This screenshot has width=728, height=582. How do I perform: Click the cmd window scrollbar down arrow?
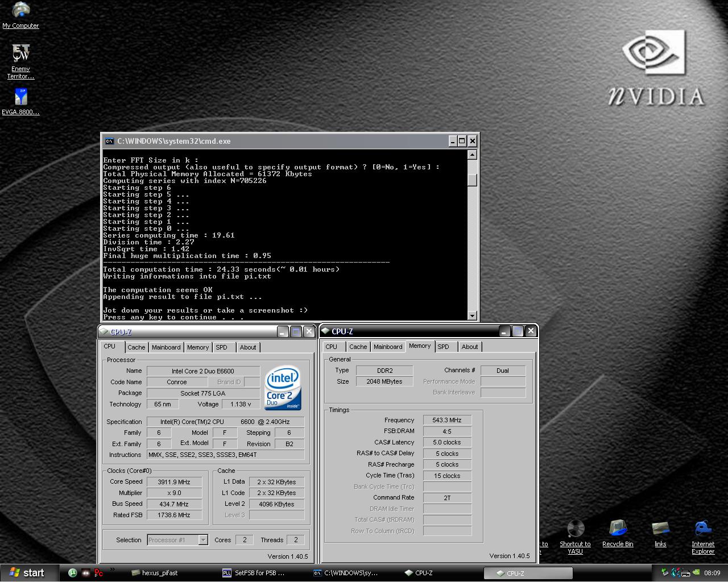472,315
